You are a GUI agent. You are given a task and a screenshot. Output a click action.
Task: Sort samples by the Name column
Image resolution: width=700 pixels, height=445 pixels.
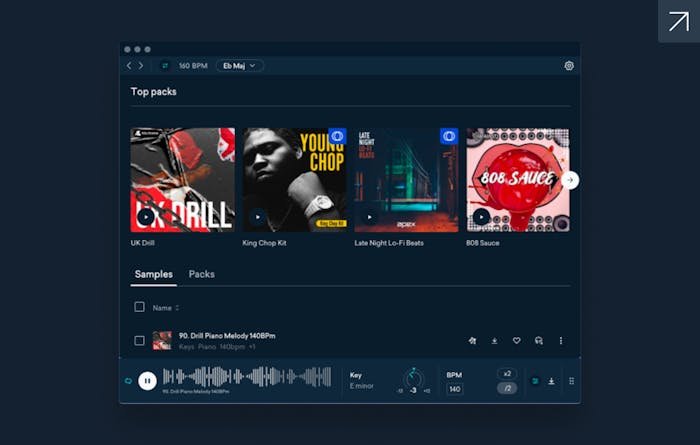click(x=165, y=308)
